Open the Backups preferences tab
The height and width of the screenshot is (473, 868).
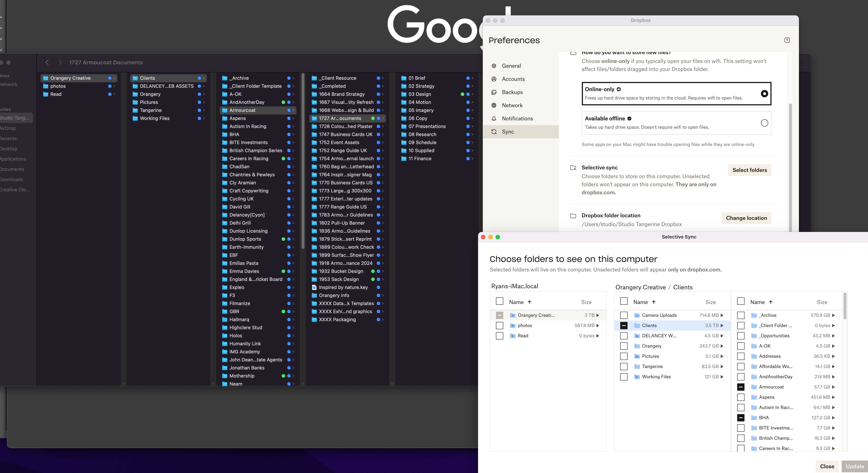(x=521, y=92)
